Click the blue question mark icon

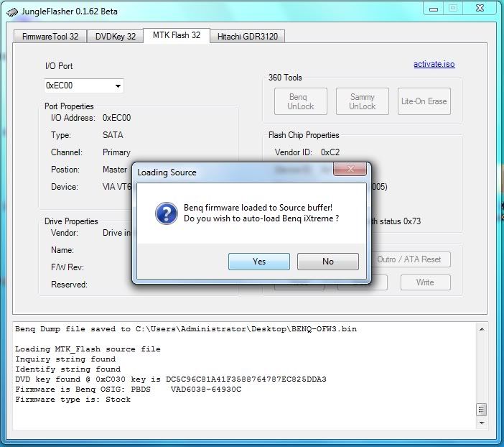pyautogui.click(x=166, y=213)
